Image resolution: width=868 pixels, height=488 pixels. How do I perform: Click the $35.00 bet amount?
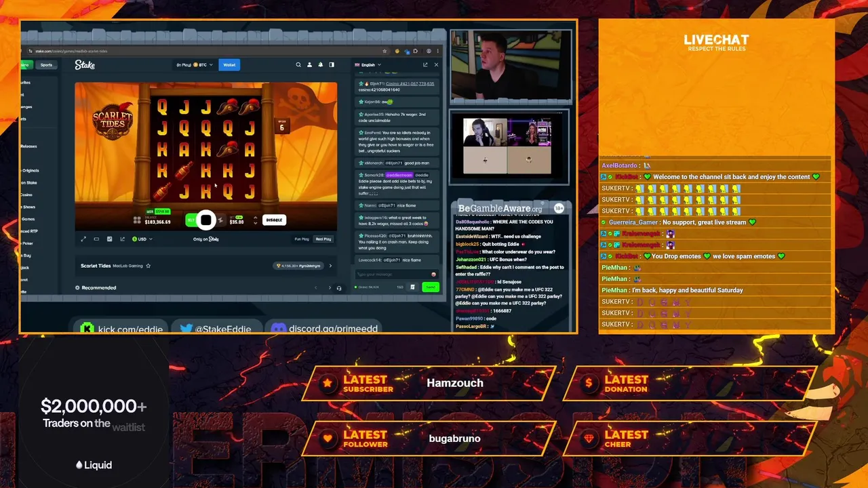point(237,222)
